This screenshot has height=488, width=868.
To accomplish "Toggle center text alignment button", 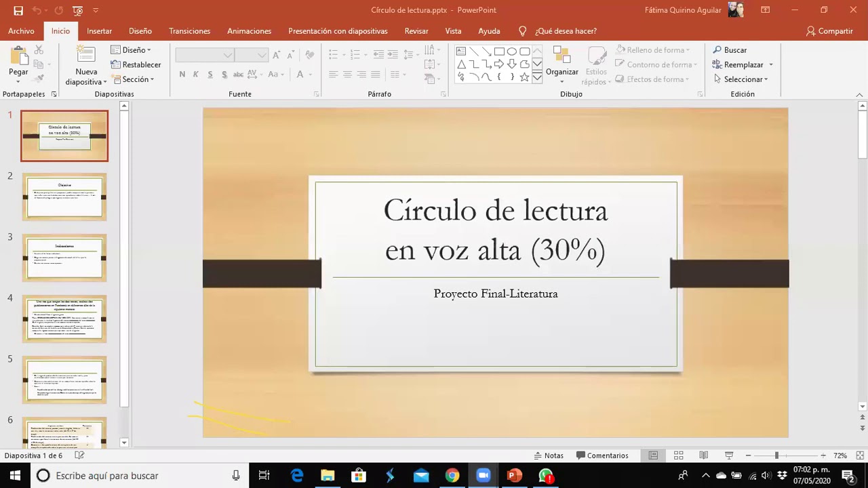I will [347, 75].
